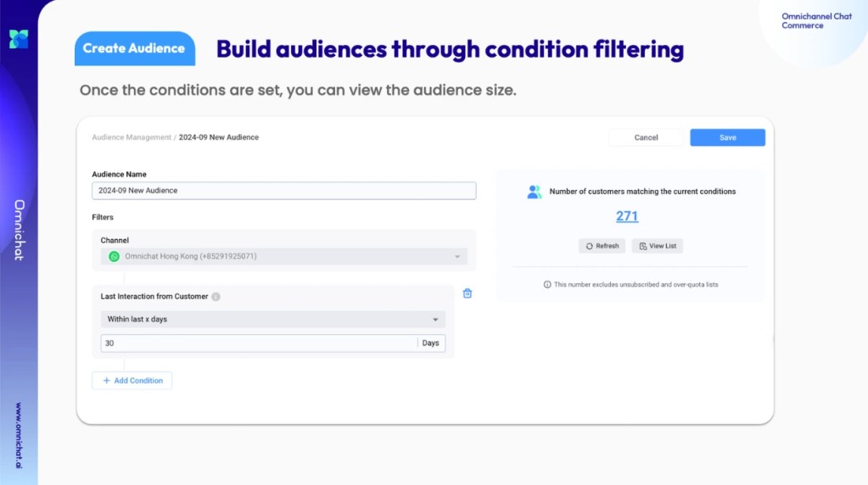Viewport: 868px width, 485px height.
Task: Click the Days unit label
Action: click(431, 343)
